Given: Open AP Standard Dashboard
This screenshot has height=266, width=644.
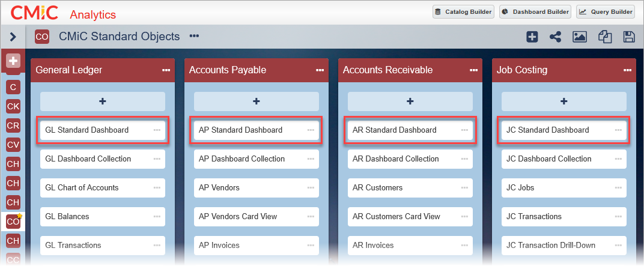Looking at the screenshot, I should point(257,130).
